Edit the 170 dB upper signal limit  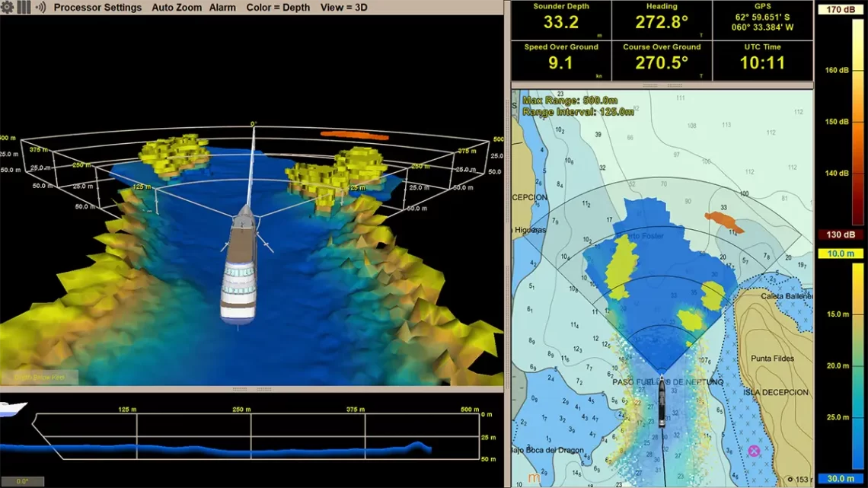pos(841,9)
